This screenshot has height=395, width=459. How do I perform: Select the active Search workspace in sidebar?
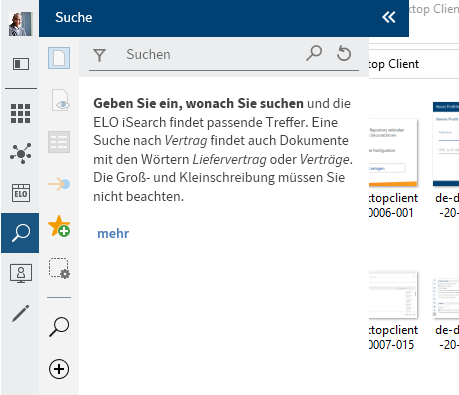point(20,233)
